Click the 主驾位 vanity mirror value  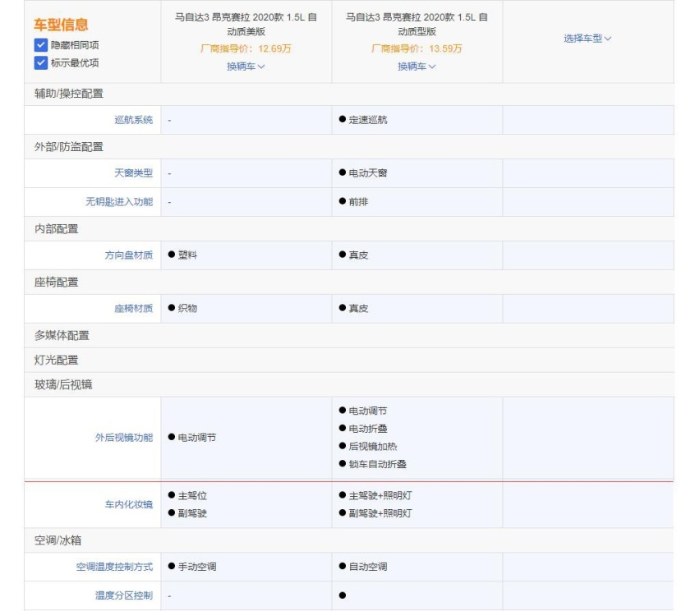coord(192,495)
